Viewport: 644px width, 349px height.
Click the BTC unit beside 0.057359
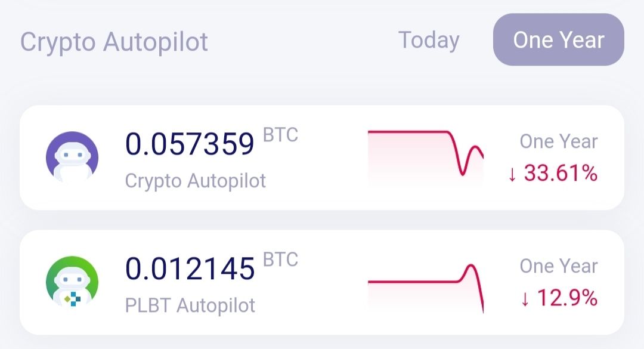(x=280, y=135)
